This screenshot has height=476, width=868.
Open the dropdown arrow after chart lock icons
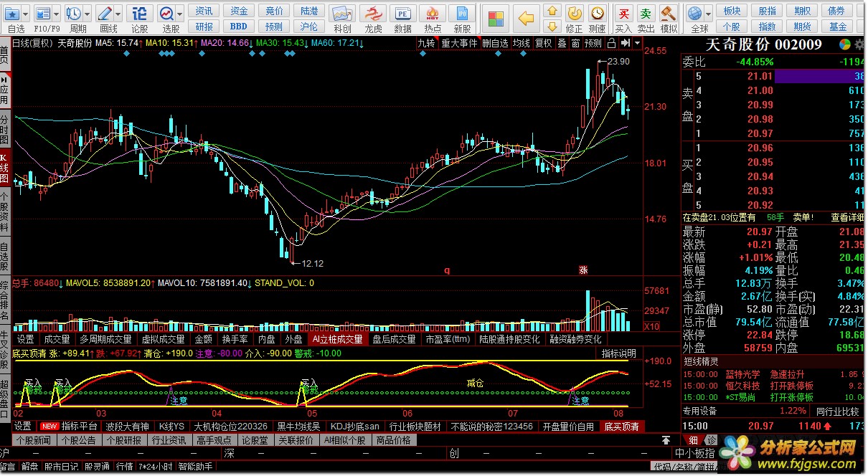[x=636, y=44]
